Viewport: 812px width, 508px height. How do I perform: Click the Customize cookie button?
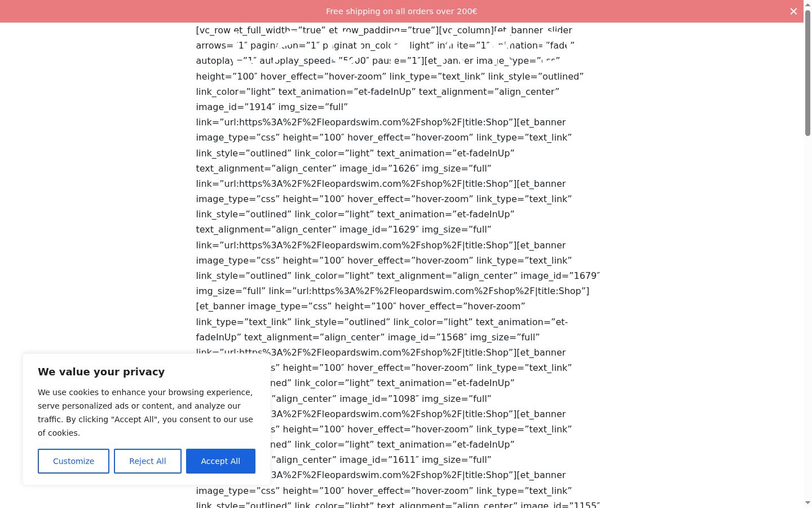coord(73,461)
